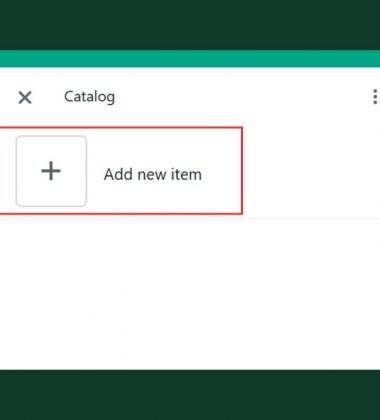Click the Catalog title text
Screen dimensions: 380x420
tap(89, 97)
